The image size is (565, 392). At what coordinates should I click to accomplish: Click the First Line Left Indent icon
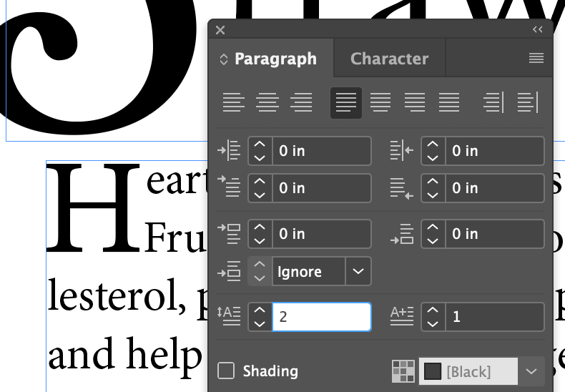(229, 186)
